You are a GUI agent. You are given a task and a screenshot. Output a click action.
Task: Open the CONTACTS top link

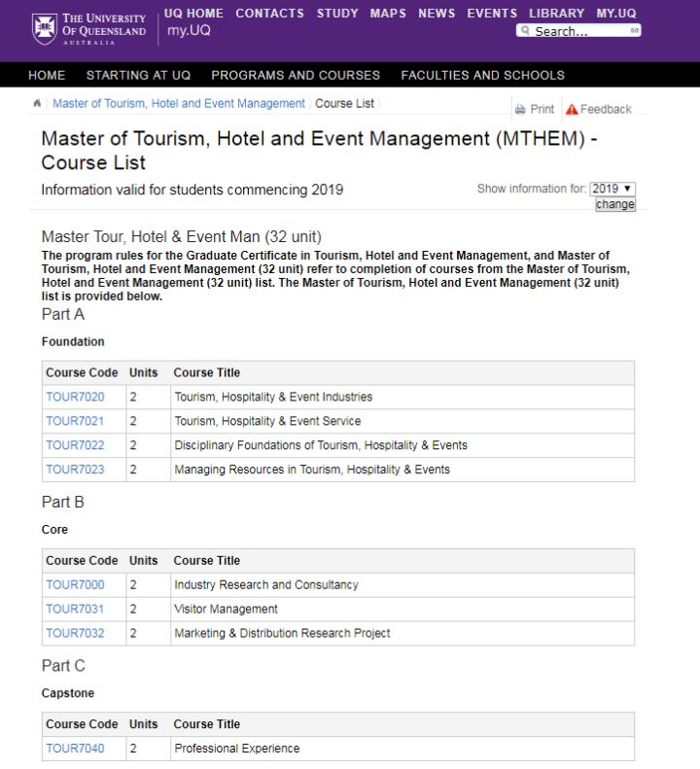270,14
